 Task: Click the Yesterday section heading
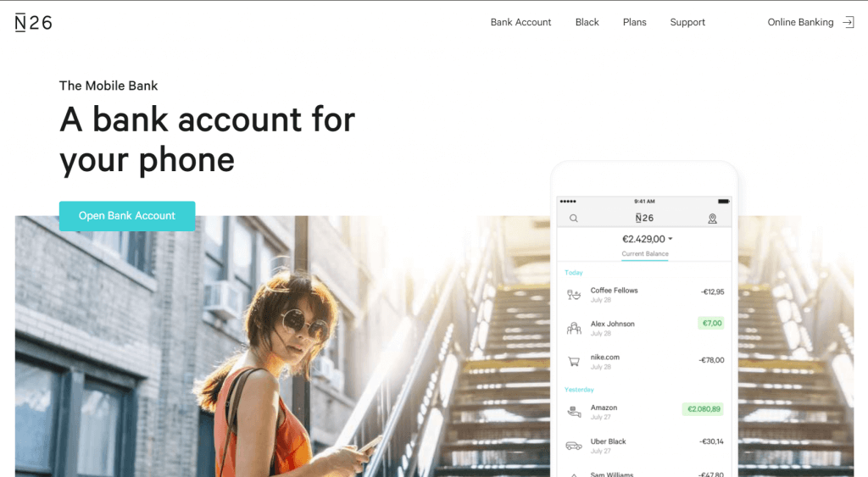pos(579,390)
